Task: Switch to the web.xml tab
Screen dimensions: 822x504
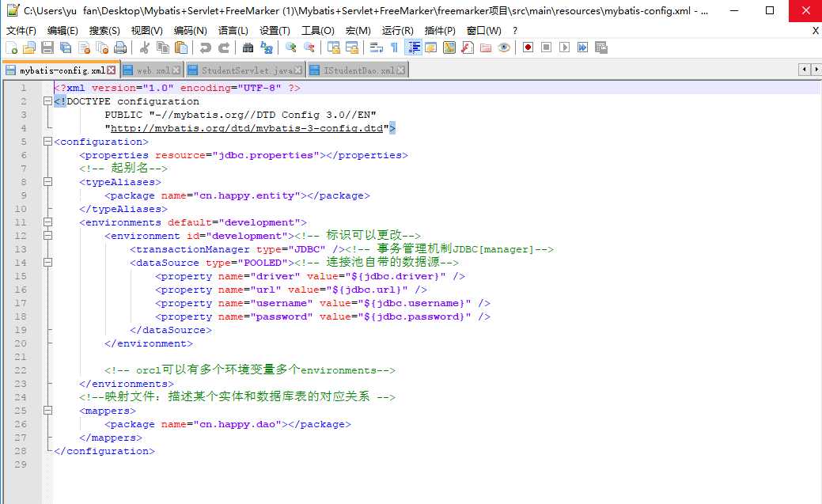Action: (x=153, y=70)
